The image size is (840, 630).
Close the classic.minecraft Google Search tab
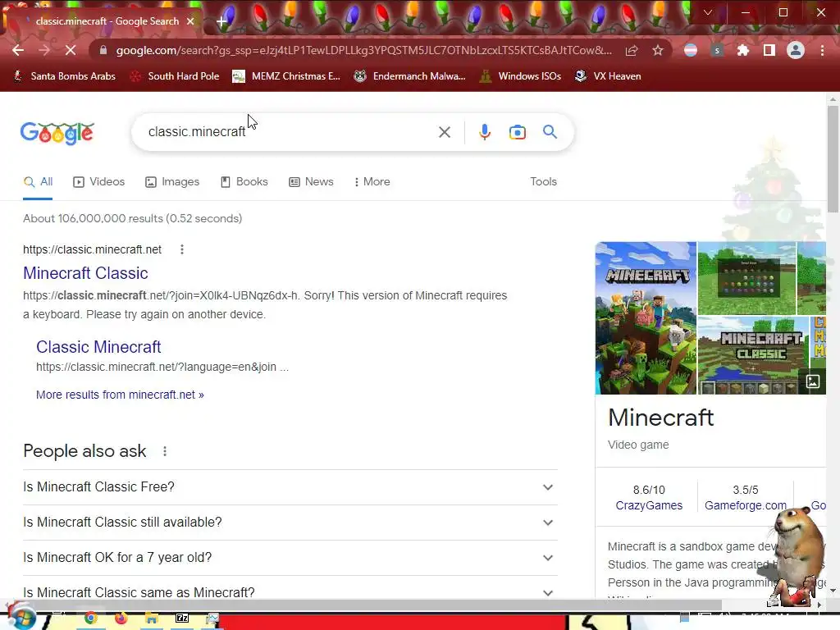(x=190, y=21)
